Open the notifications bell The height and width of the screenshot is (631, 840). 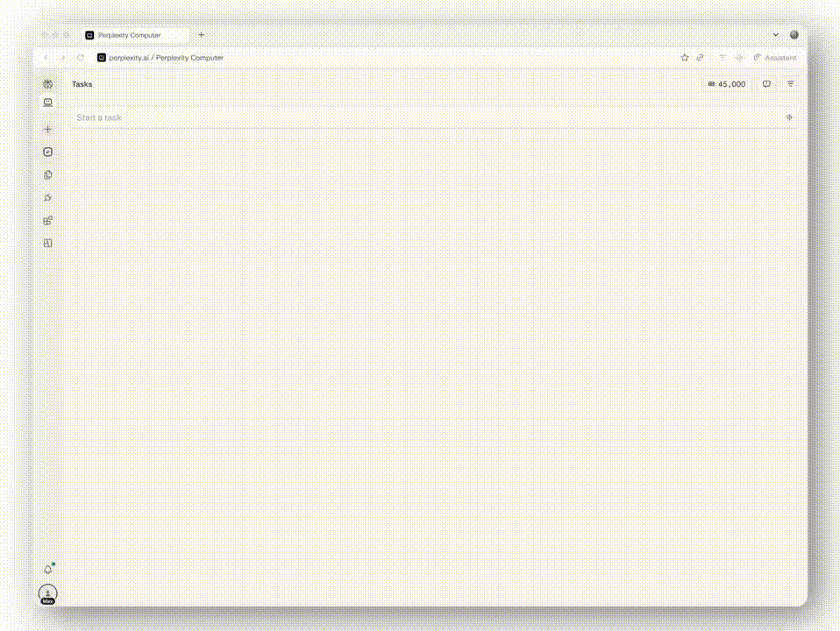pos(47,570)
